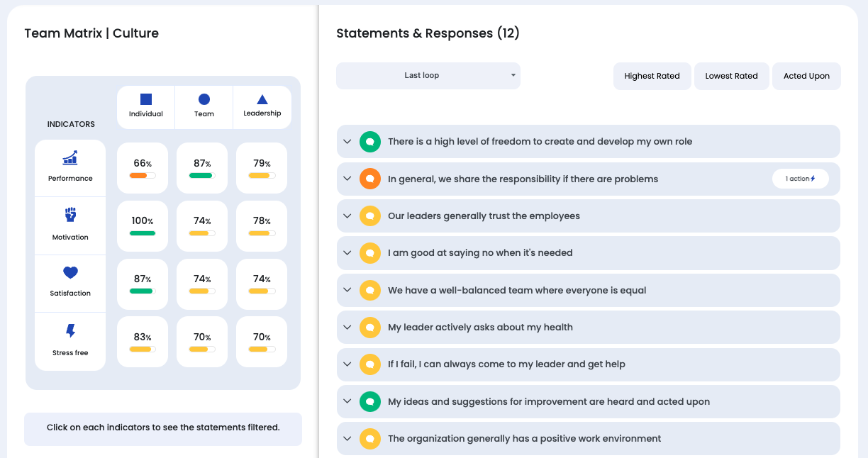Show Acted Upon statements

(x=806, y=76)
